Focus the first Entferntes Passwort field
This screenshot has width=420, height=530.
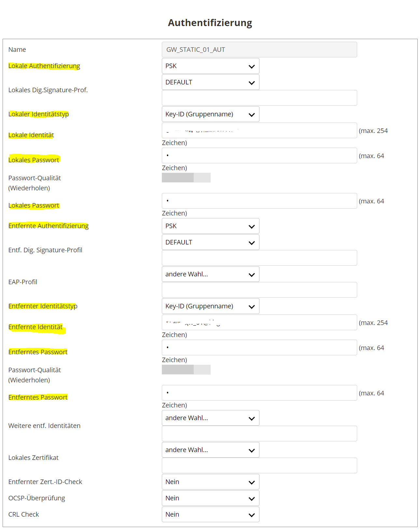pos(259,347)
